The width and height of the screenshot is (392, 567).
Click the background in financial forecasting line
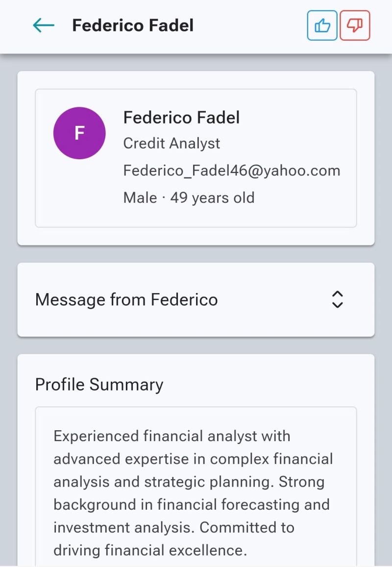(191, 504)
